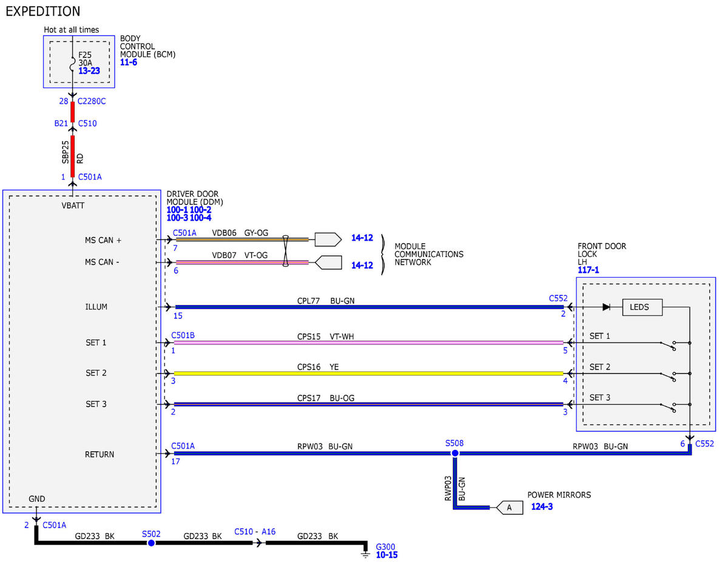Click the RETURN label
The height and width of the screenshot is (562, 728).
tap(99, 454)
